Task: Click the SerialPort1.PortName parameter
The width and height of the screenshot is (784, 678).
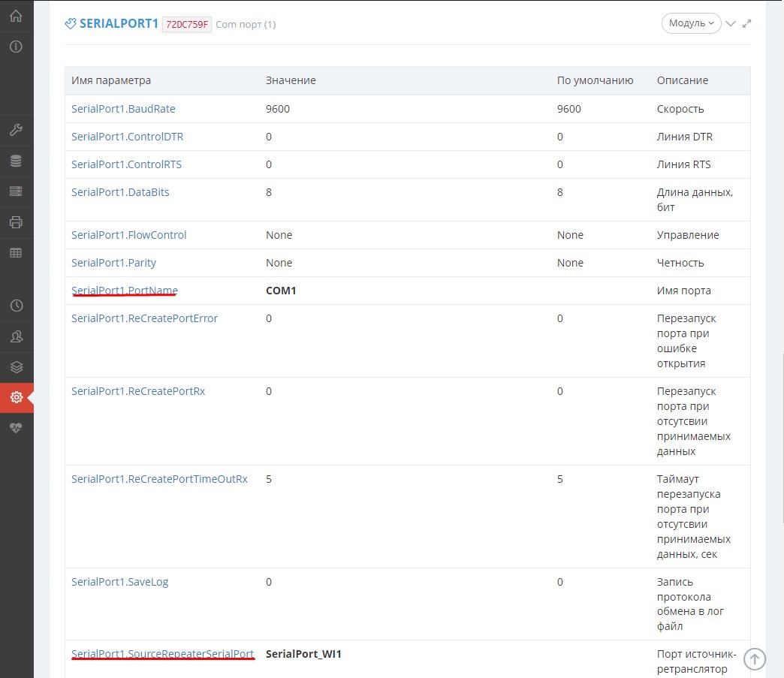Action: click(x=125, y=291)
